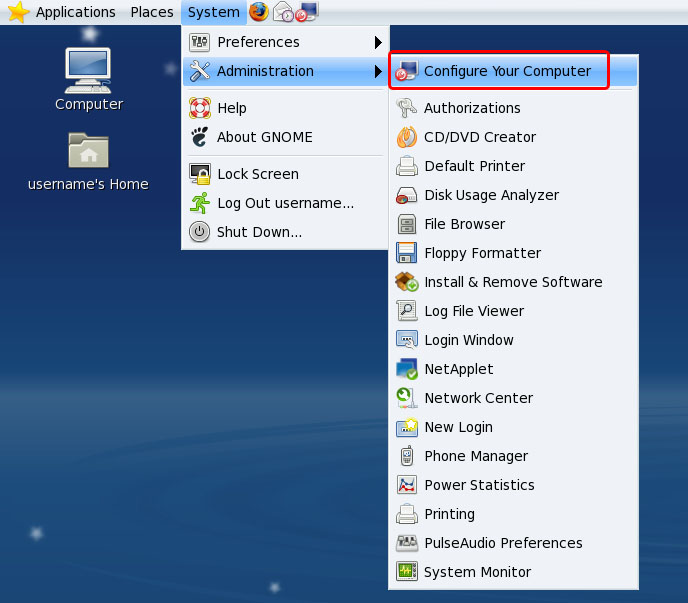Click the Disk Usage Analyzer icon
The width and height of the screenshot is (688, 603).
[x=407, y=195]
